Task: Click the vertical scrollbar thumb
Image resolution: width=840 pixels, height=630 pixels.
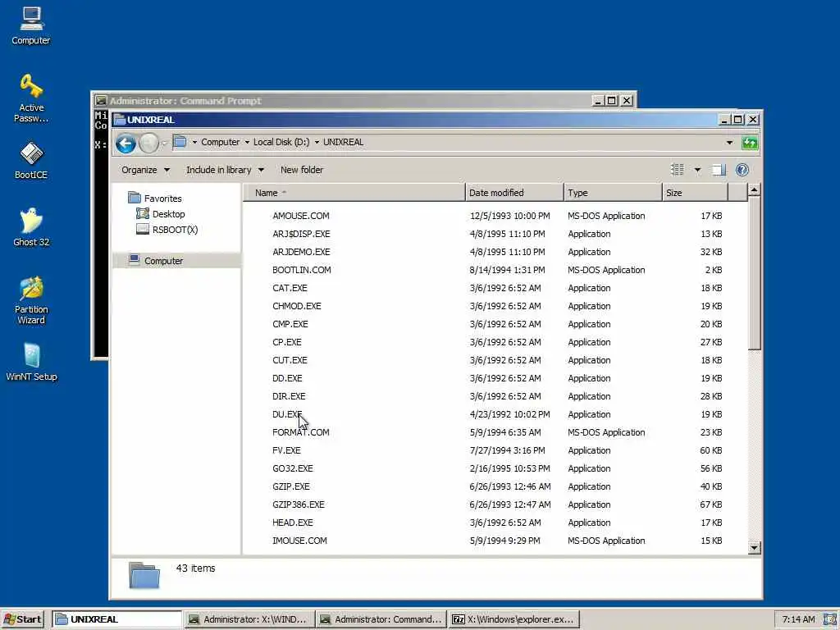Action: (x=755, y=273)
